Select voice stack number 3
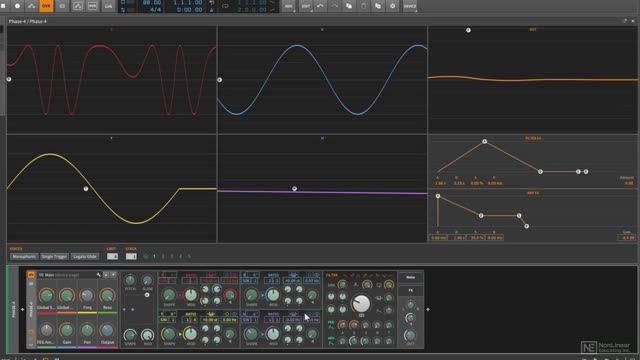 pos(172,257)
